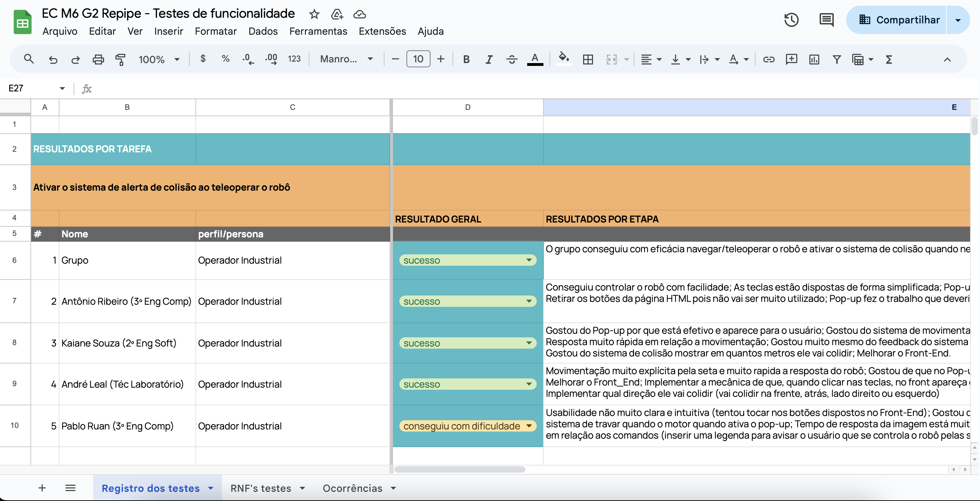The width and height of the screenshot is (980, 501).
Task: Click the functions sigma icon
Action: coord(889,60)
